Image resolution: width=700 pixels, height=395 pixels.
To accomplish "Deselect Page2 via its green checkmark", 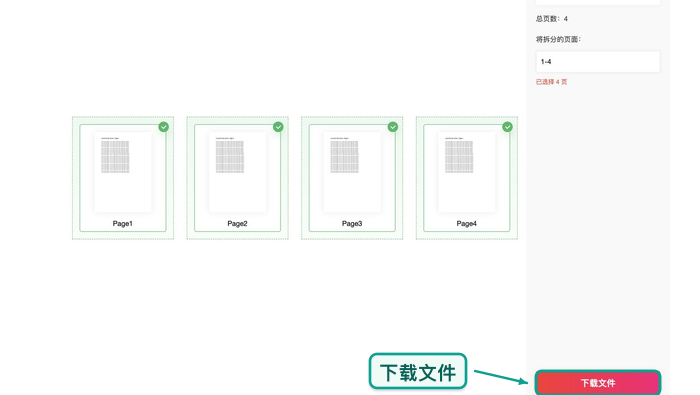I will (278, 127).
